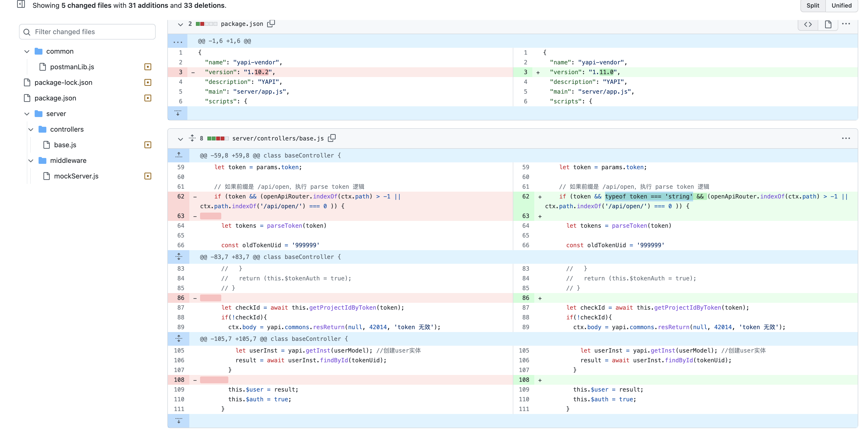Screen dimensions: 868x433
Task: Select package-lock.json in file tree
Action: [63, 82]
